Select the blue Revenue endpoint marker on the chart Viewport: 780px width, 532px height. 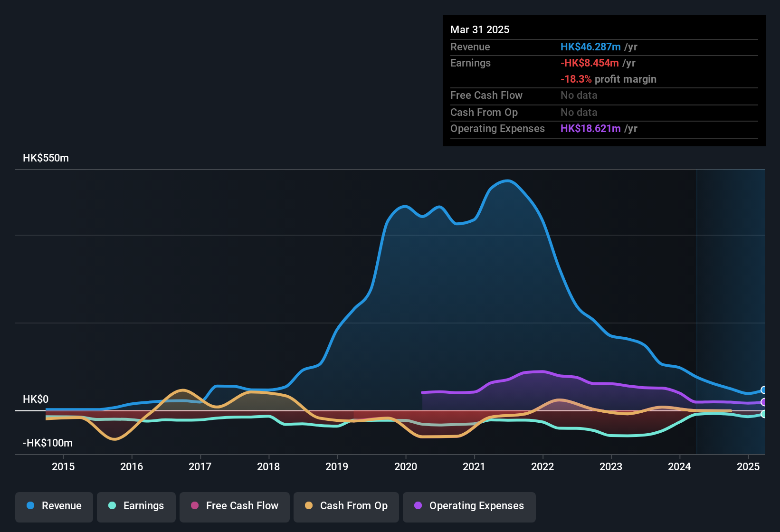(x=764, y=389)
